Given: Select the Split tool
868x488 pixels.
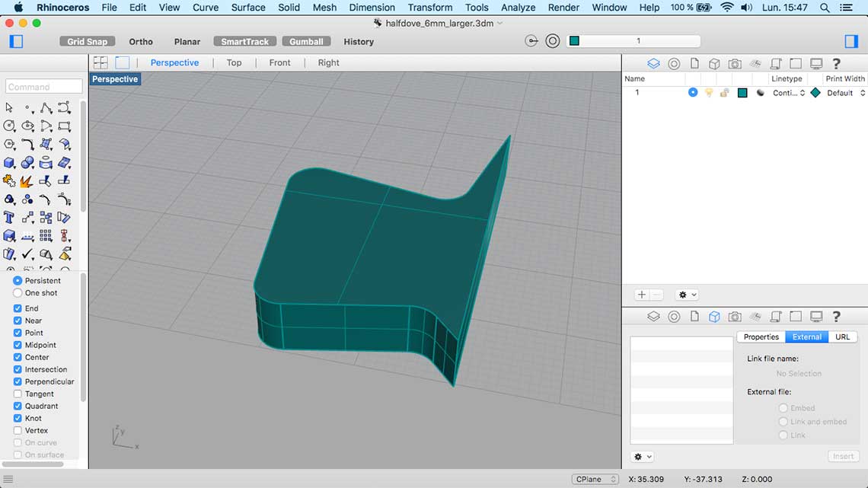Looking at the screenshot, I should [x=64, y=180].
